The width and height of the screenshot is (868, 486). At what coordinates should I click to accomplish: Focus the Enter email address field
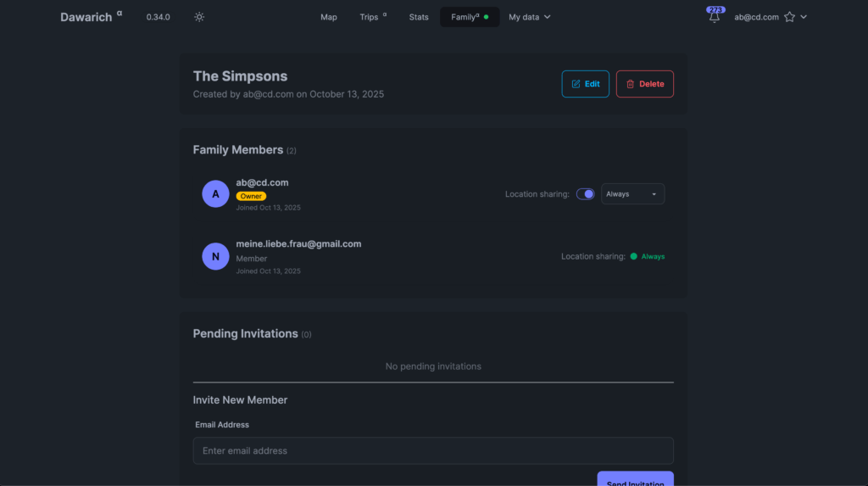click(x=433, y=450)
